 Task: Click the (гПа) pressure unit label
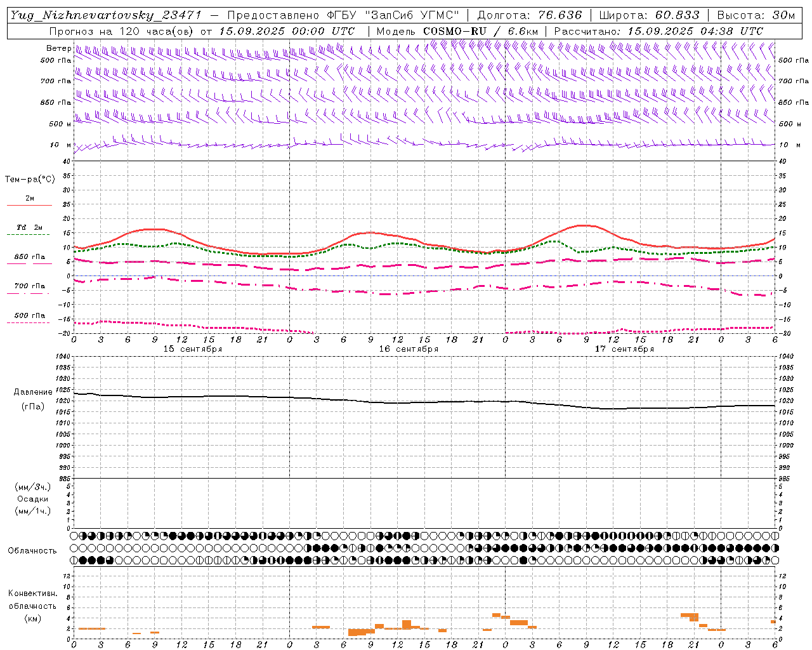click(x=33, y=406)
